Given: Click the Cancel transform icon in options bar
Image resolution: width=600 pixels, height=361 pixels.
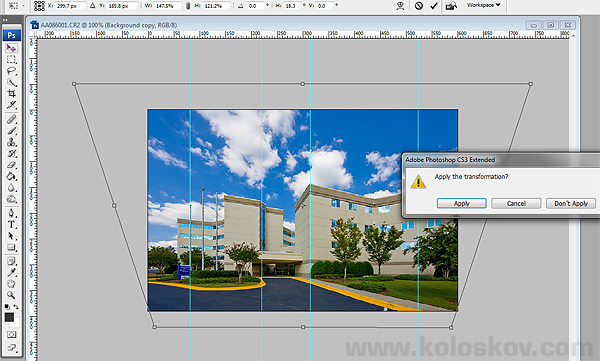Looking at the screenshot, I should (x=419, y=6).
